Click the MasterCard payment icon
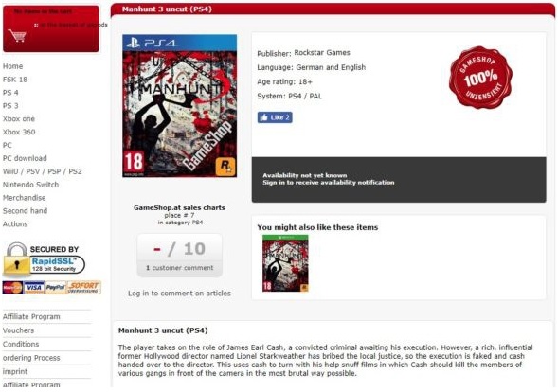 coord(13,288)
